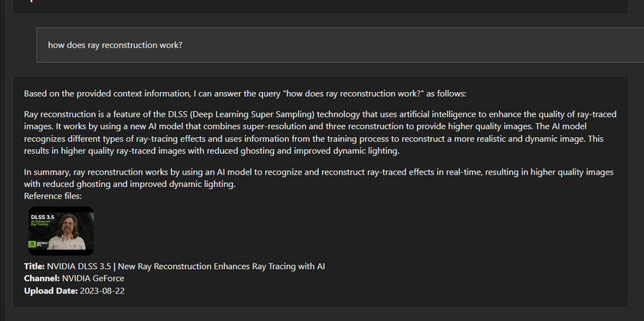The height and width of the screenshot is (321, 644).
Task: Open the DLSS 3.5 video thumbnail
Action: point(61,231)
